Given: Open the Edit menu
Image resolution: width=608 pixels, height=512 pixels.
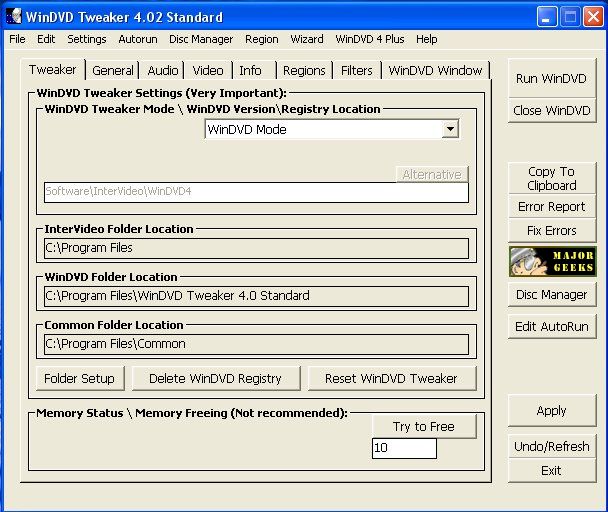Looking at the screenshot, I should pyautogui.click(x=46, y=39).
